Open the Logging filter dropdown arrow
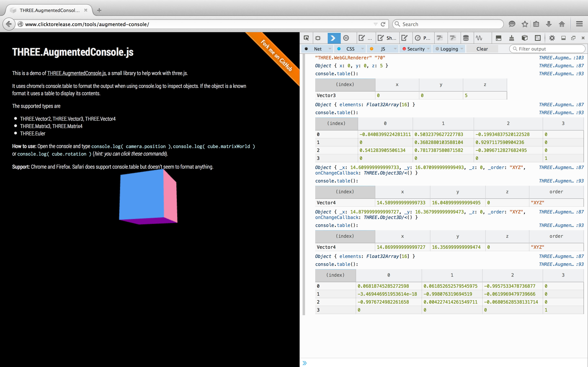This screenshot has height=367, width=588. [x=462, y=49]
